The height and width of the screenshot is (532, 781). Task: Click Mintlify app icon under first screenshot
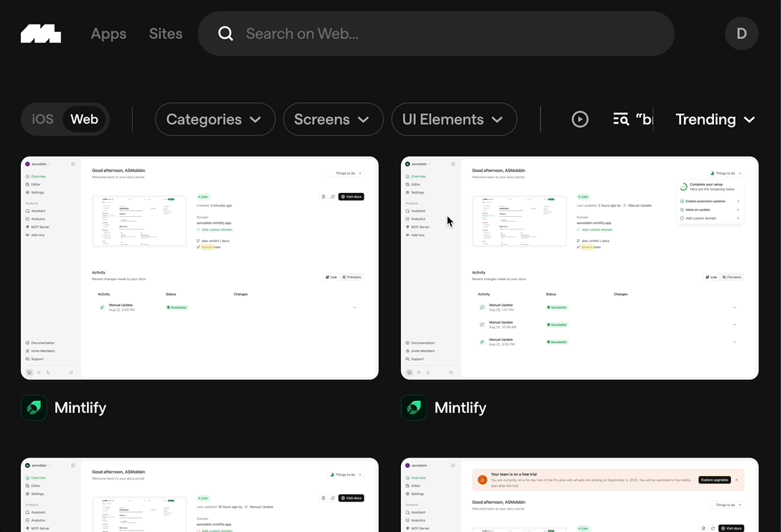34,408
